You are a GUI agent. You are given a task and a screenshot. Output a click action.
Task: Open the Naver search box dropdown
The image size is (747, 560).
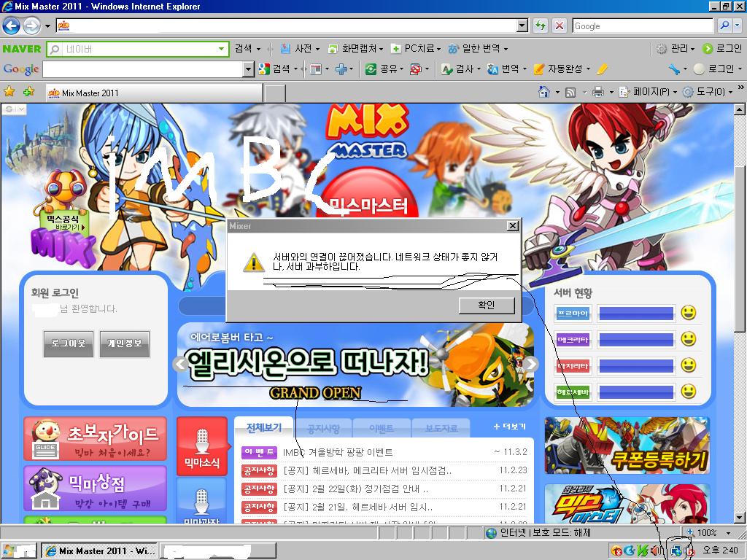tap(221, 49)
